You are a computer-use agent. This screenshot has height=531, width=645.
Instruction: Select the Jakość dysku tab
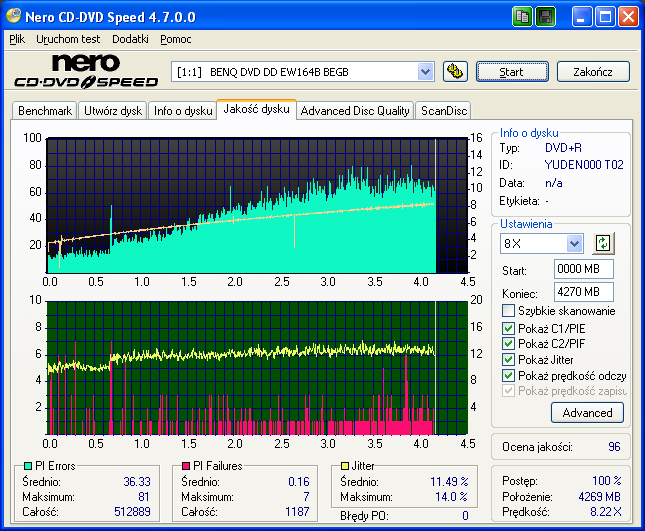[256, 109]
